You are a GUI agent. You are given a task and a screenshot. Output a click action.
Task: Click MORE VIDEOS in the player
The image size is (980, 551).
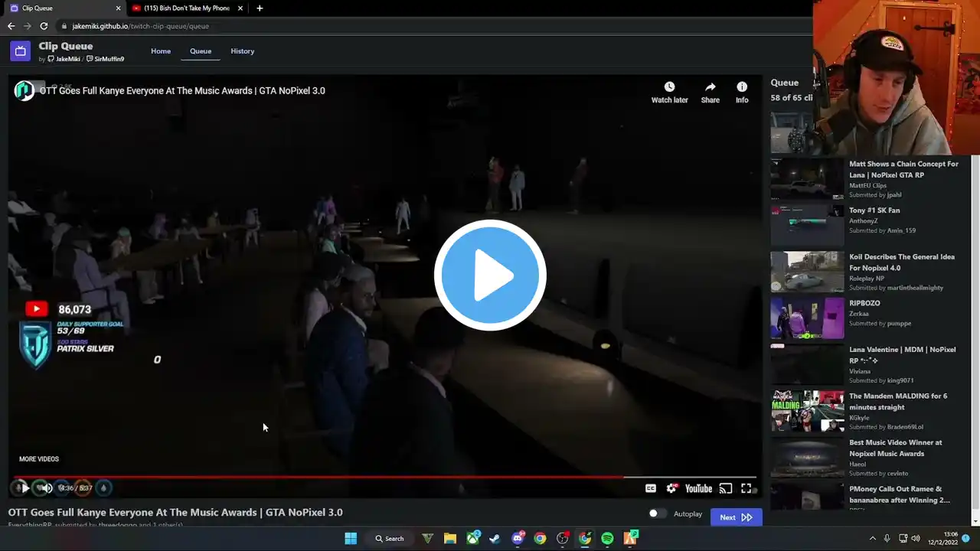pyautogui.click(x=39, y=459)
